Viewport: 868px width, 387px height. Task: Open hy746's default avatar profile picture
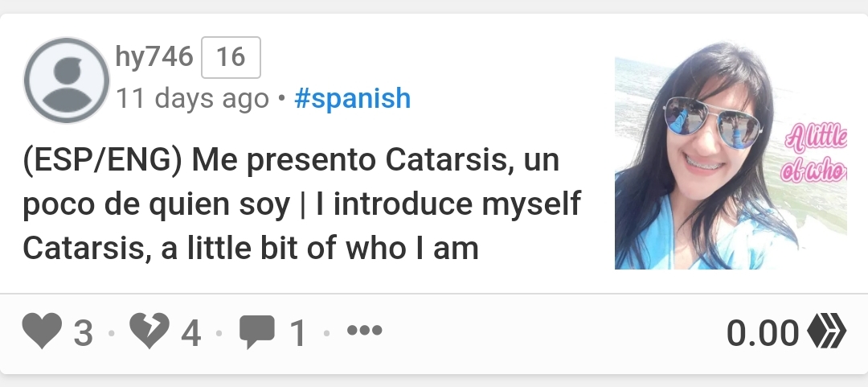pos(67,80)
